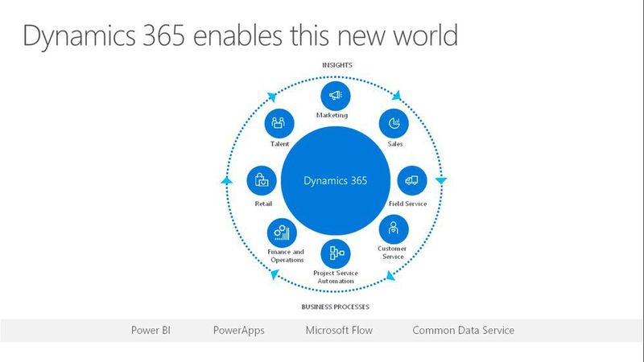Click the central Dynamics 365 circle
The image size is (644, 362).
[x=336, y=180]
